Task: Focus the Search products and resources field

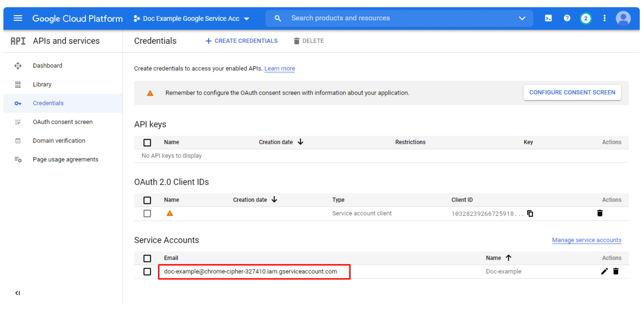Action: click(399, 18)
